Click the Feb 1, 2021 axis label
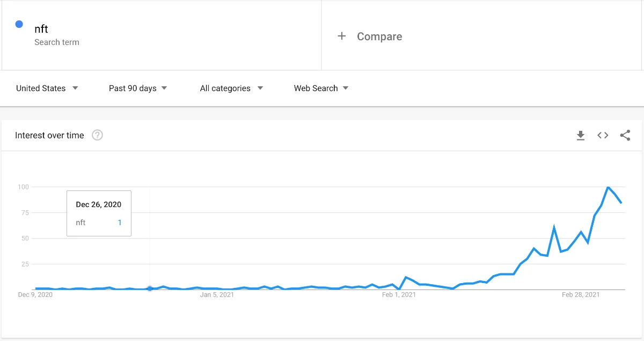644x341 pixels. [399, 294]
